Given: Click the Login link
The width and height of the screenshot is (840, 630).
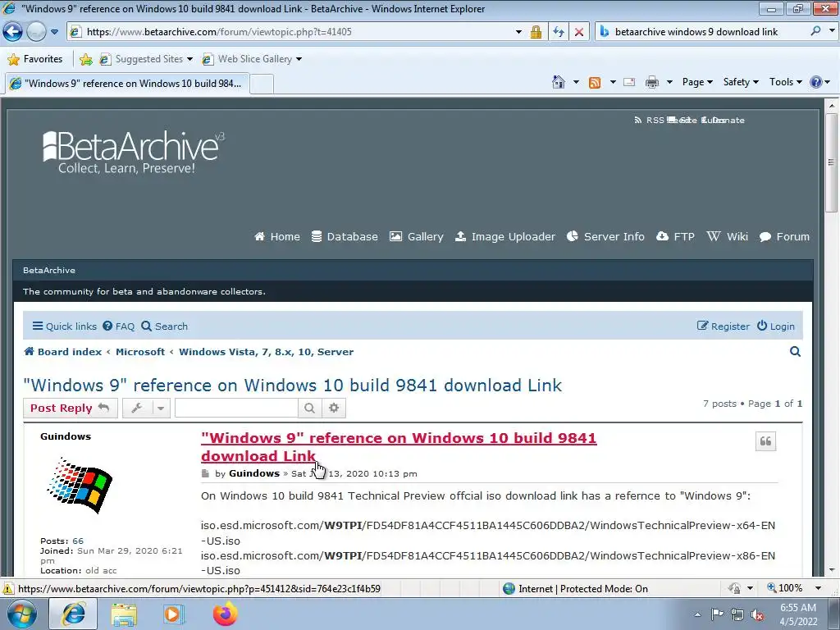Looking at the screenshot, I should (775, 326).
